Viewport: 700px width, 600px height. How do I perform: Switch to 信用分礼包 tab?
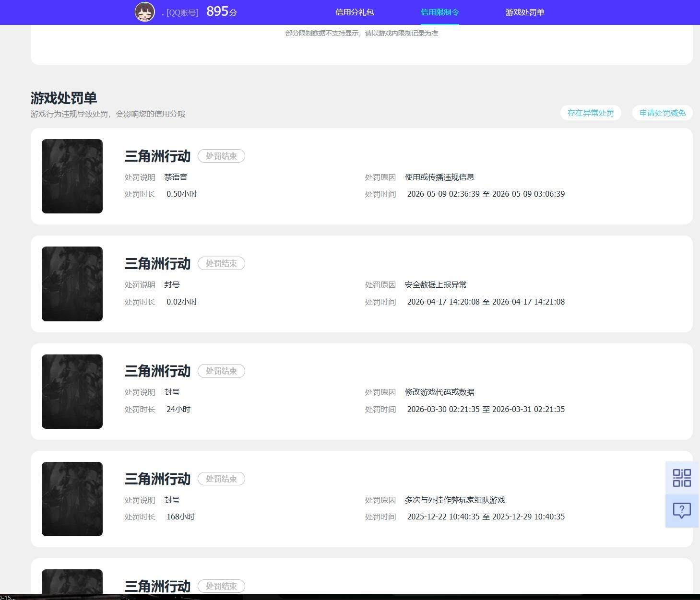pos(355,12)
